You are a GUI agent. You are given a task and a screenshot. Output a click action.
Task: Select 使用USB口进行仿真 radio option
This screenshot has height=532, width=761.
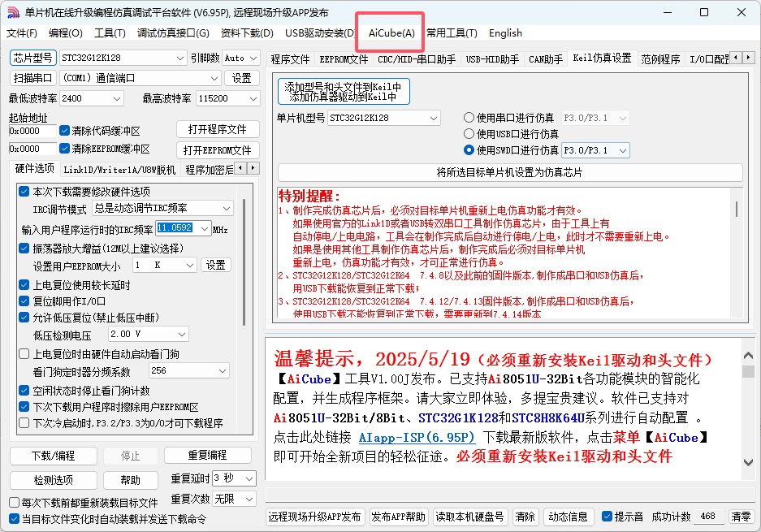click(x=469, y=133)
